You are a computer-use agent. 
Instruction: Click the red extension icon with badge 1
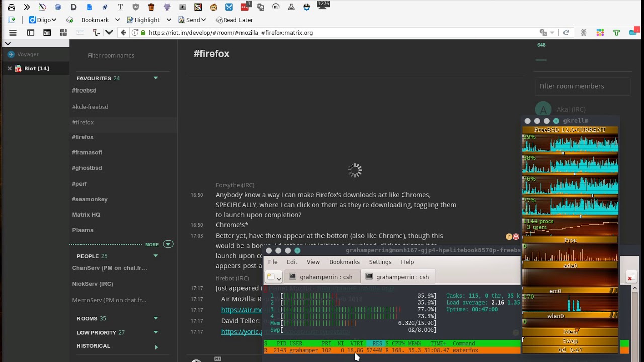(245, 7)
